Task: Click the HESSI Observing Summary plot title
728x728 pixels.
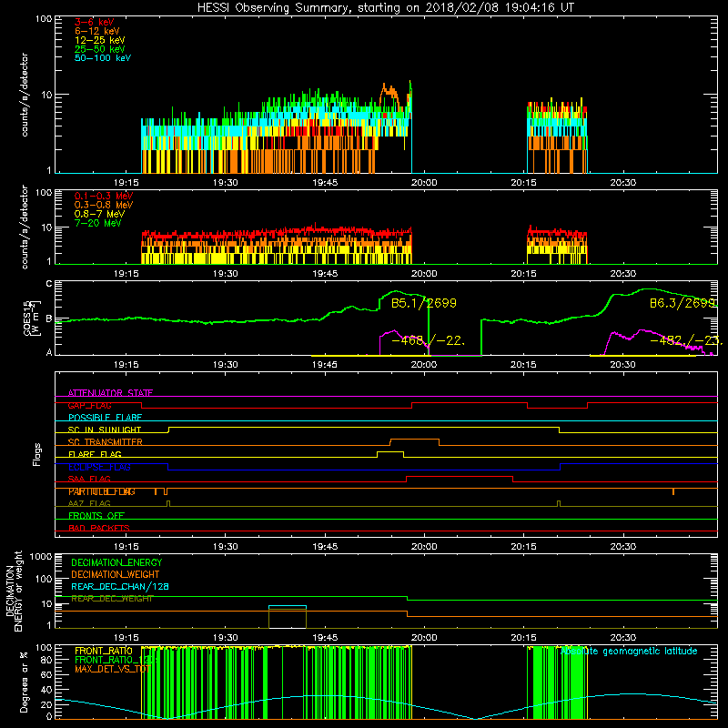Action: 385,8
